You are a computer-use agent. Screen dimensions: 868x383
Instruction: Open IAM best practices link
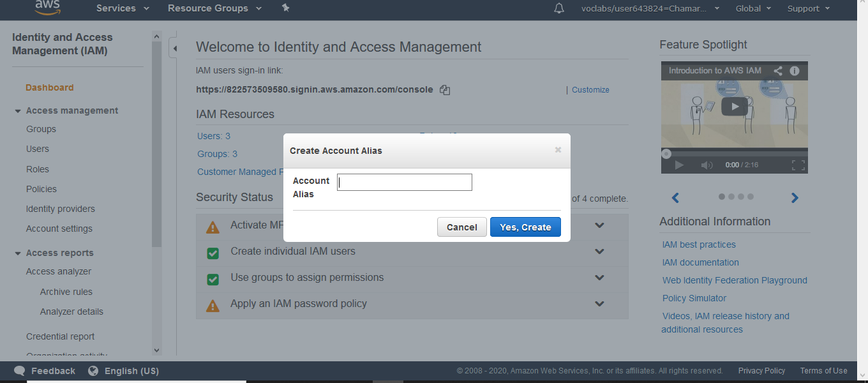[699, 244]
